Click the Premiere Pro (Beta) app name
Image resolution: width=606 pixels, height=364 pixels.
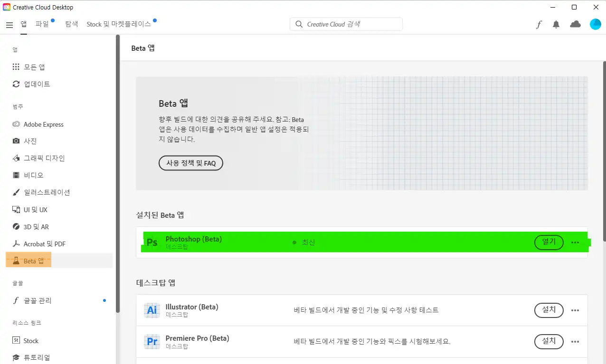coord(197,338)
